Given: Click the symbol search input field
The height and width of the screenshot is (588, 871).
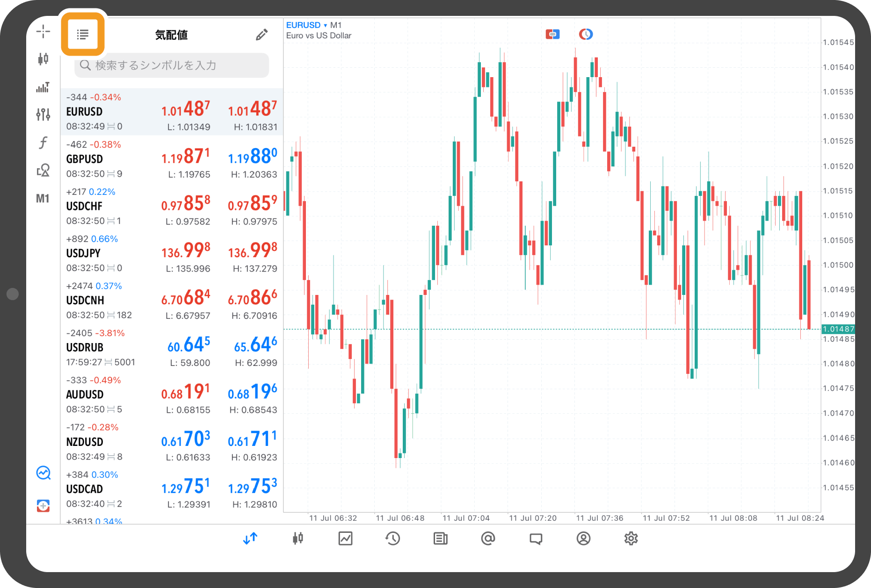Looking at the screenshot, I should (172, 65).
